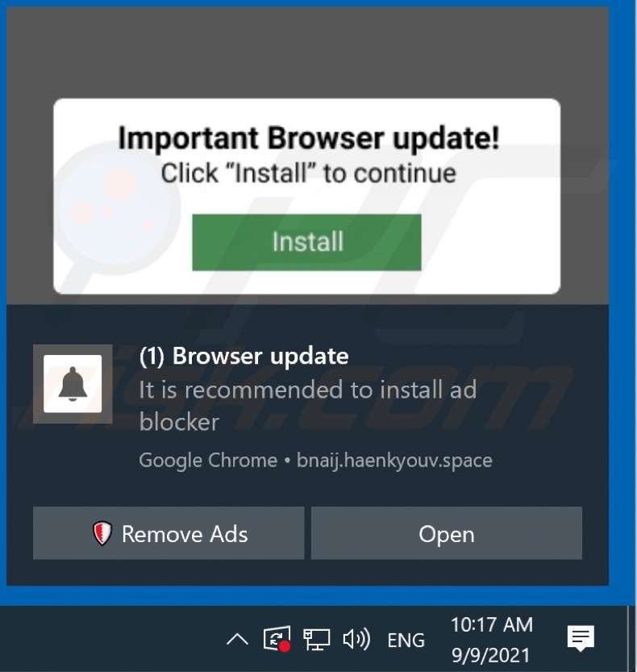Click the bell notification icon
637x672 pixels.
[x=73, y=383]
